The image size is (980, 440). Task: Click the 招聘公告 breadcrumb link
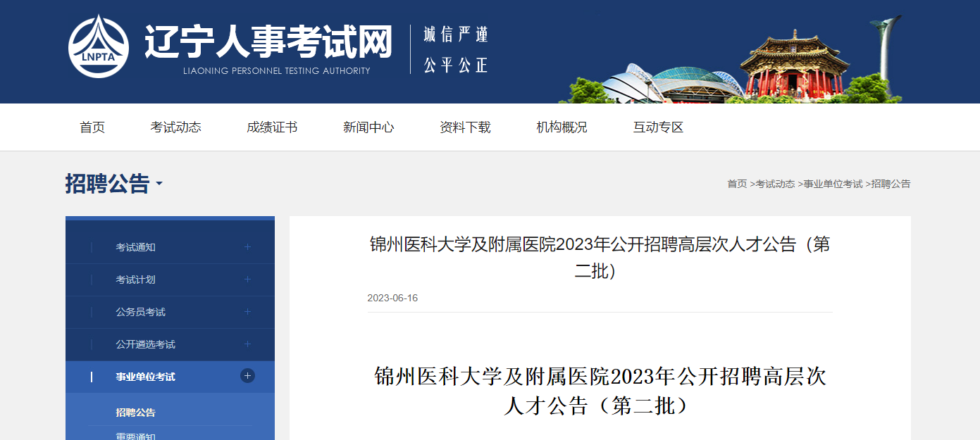pyautogui.click(x=891, y=184)
